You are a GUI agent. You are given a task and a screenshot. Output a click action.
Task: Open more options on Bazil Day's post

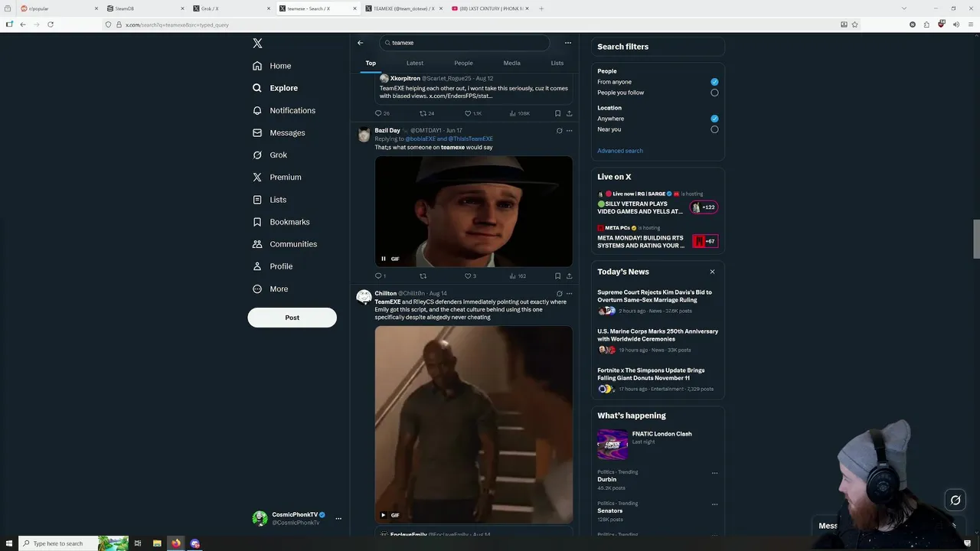[x=569, y=131]
